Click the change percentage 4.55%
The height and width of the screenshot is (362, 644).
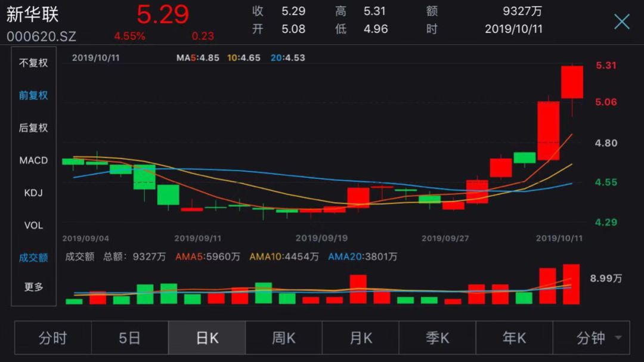pyautogui.click(x=130, y=36)
